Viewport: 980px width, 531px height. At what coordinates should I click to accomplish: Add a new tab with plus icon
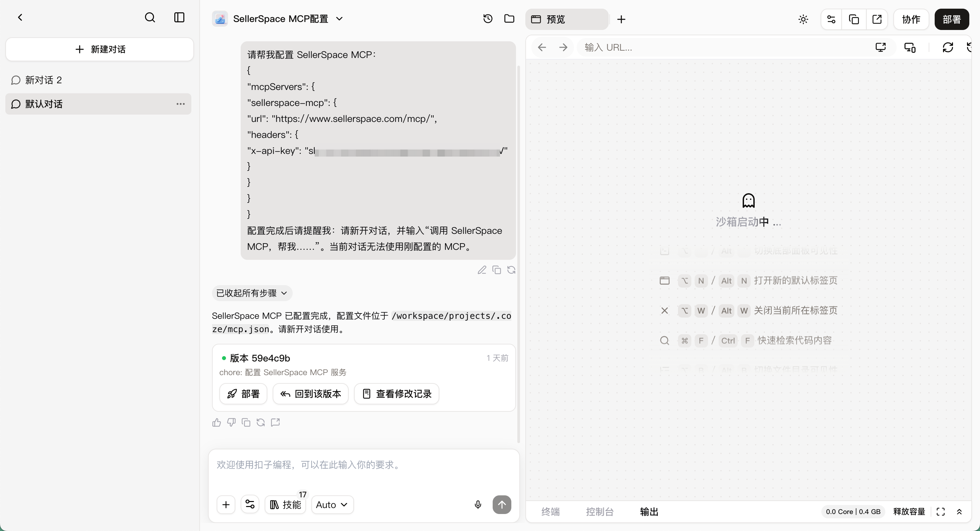click(621, 19)
